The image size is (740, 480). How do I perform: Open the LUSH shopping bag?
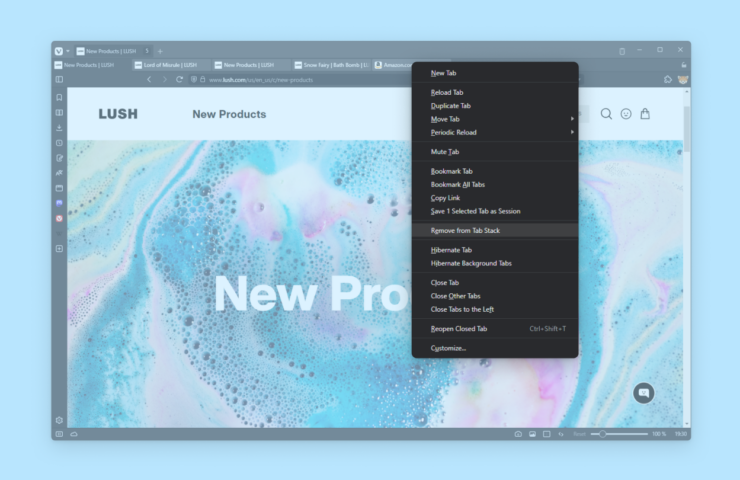click(645, 114)
